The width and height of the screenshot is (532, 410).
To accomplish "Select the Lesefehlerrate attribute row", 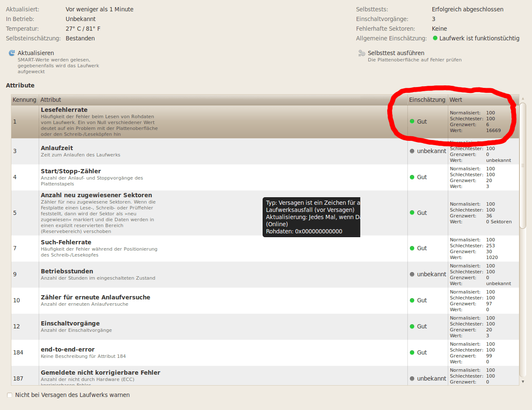I will coord(265,122).
